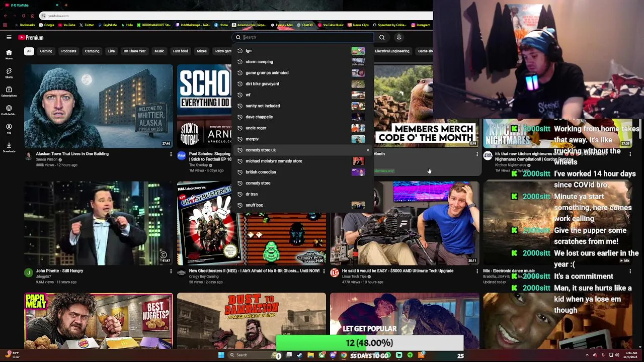Choose 'dirt bike graveyard' suggestion
This screenshot has width=644, height=362.
click(x=303, y=84)
